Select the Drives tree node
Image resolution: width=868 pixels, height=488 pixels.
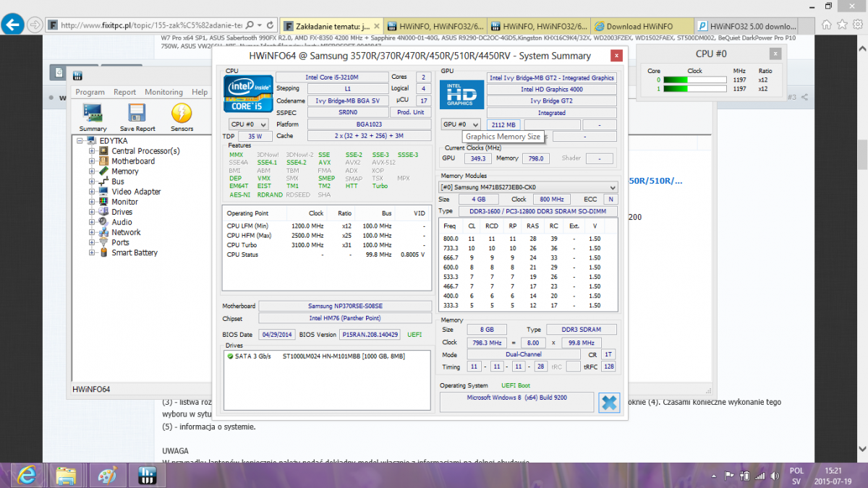(x=122, y=212)
